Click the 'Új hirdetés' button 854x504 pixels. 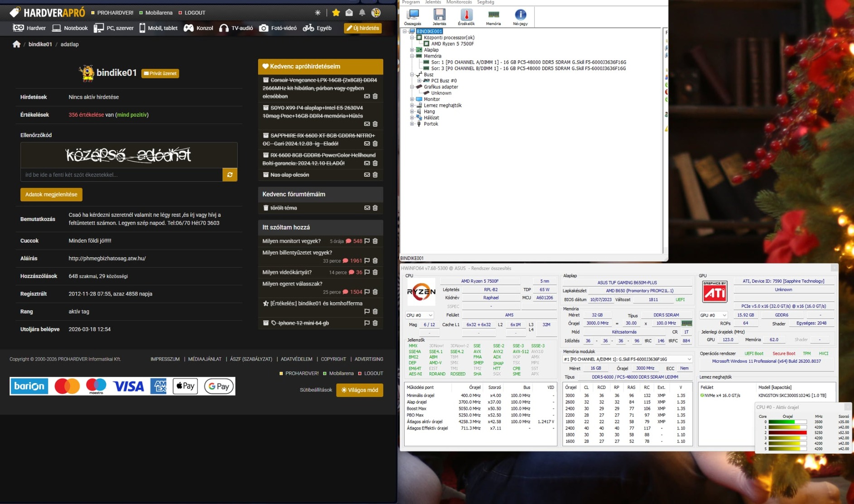pos(362,28)
